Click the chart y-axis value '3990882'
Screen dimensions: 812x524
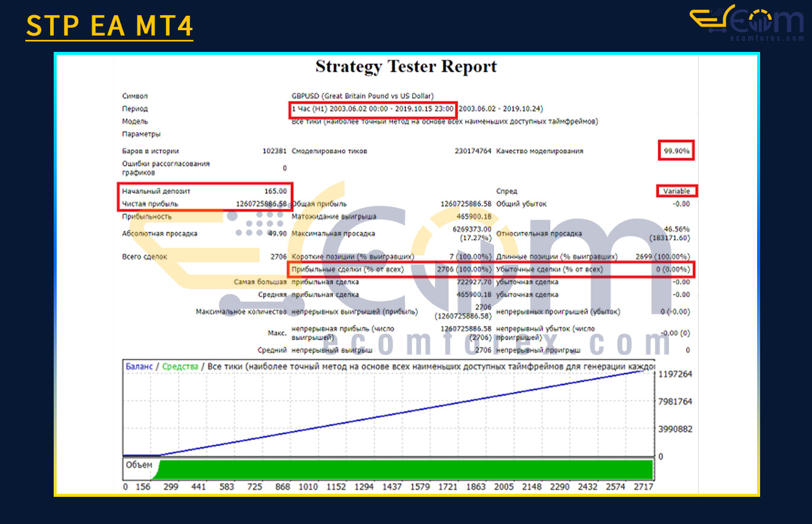pos(675,429)
